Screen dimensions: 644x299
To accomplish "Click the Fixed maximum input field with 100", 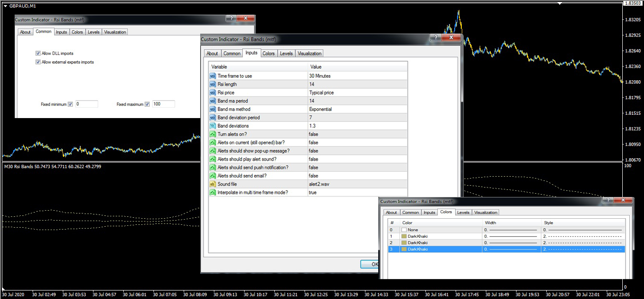I will coord(163,104).
